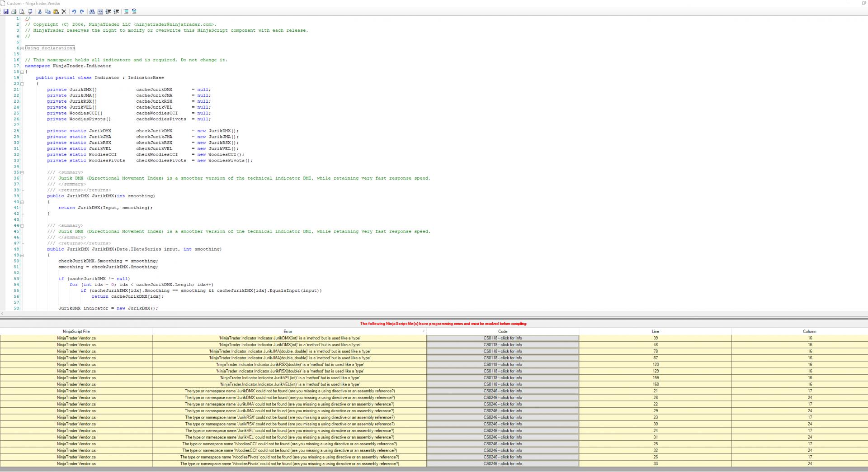The image size is (868, 472).
Task: Click the 'return JurikDMX(Input, smoothing);' code line
Action: [x=105, y=208]
